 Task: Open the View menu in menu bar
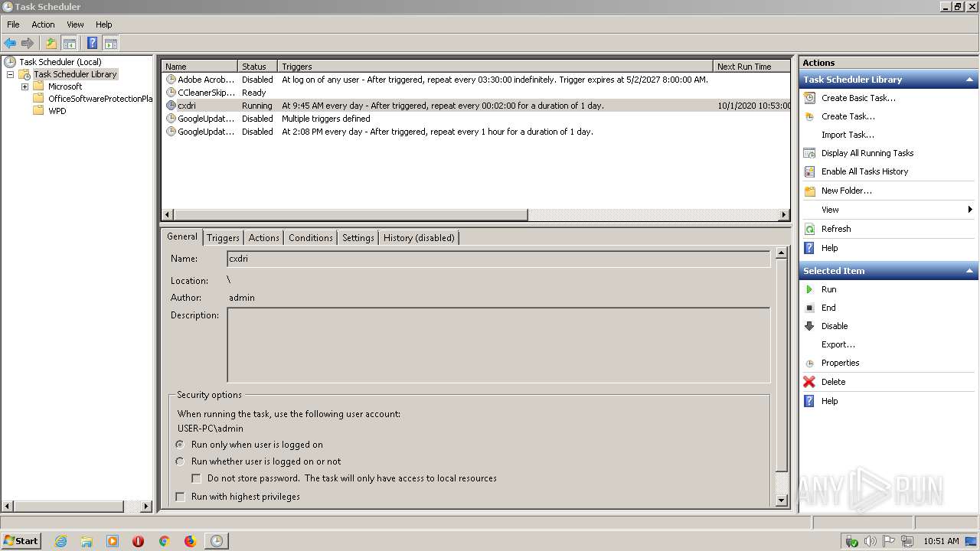(75, 24)
